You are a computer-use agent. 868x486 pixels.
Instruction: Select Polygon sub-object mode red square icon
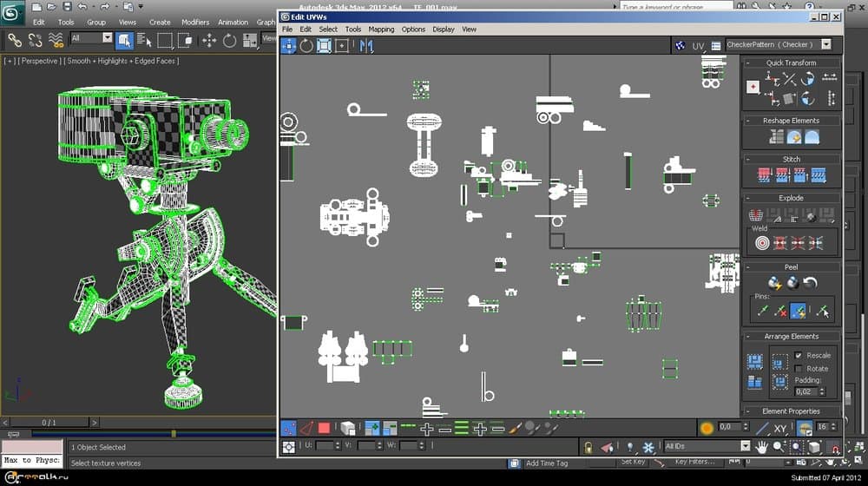click(x=324, y=428)
